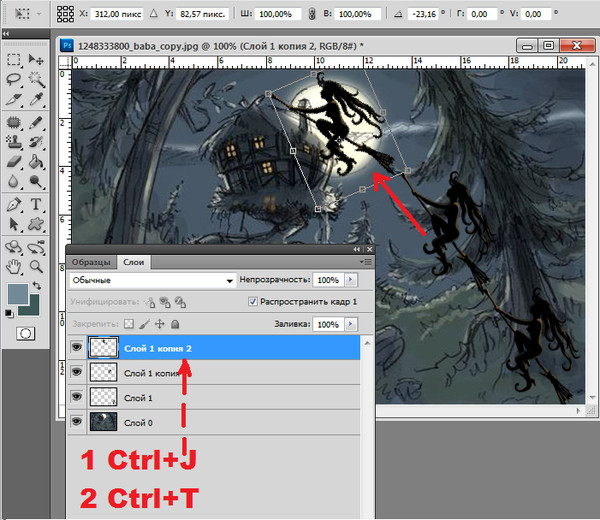Select the Path Selection tool

(x=14, y=224)
